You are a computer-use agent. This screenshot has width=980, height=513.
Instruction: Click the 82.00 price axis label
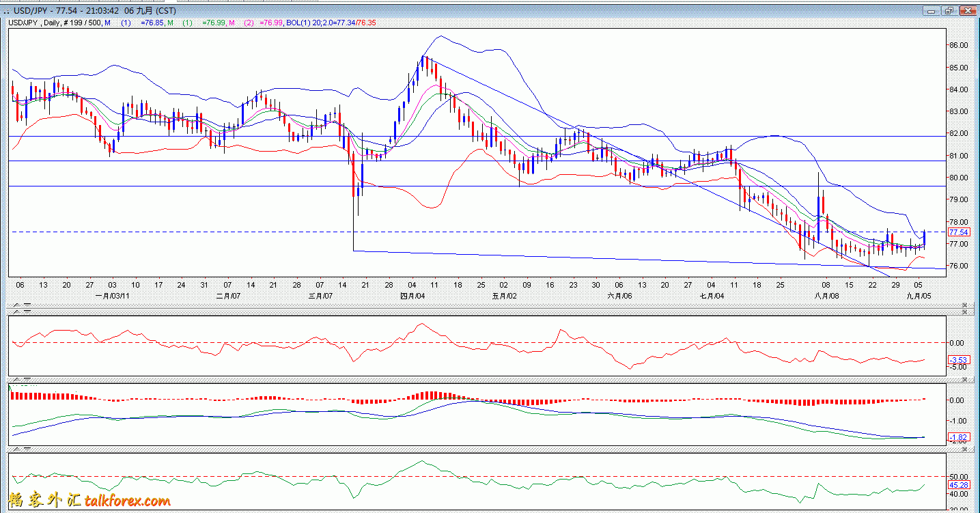click(958, 133)
